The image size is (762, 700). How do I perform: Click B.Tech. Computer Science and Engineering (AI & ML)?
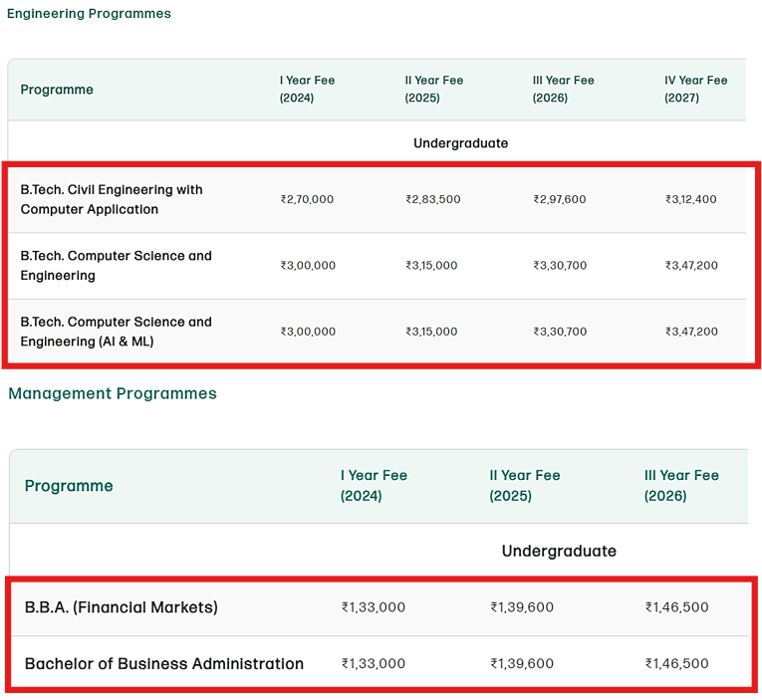click(x=117, y=332)
